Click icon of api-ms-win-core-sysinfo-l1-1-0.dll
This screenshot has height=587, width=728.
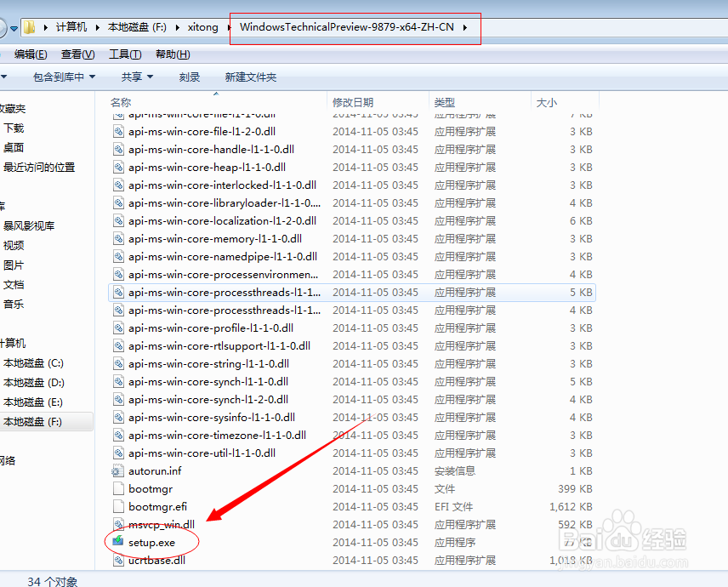tap(118, 418)
